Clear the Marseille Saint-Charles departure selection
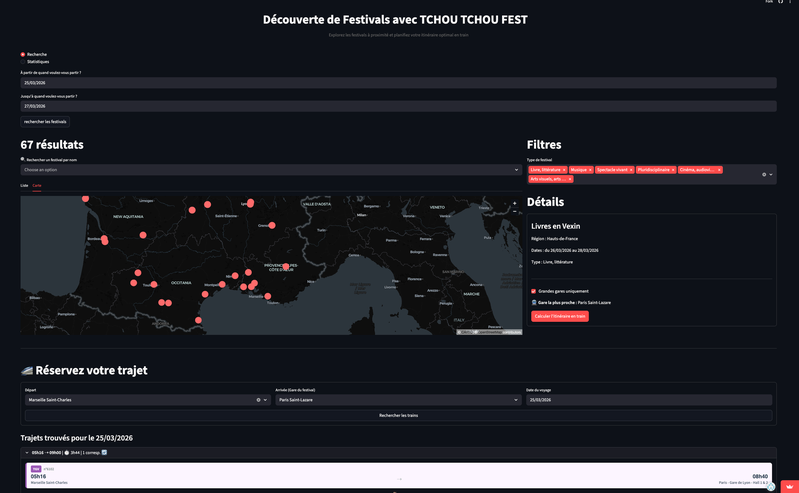This screenshot has height=493, width=799. [x=258, y=400]
